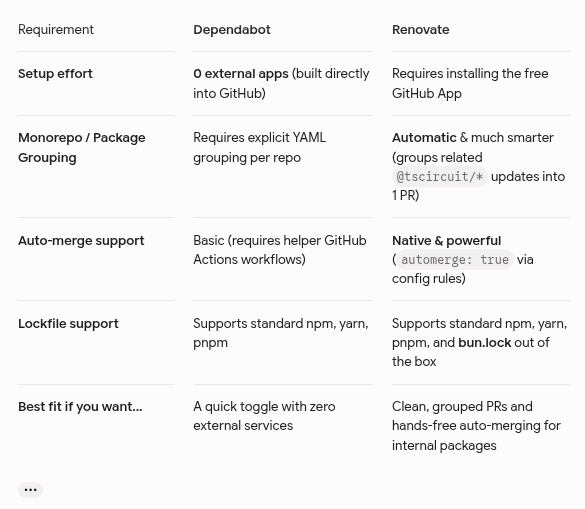Click the Renovate column header
Viewport: 585px width, 509px height.
420,29
